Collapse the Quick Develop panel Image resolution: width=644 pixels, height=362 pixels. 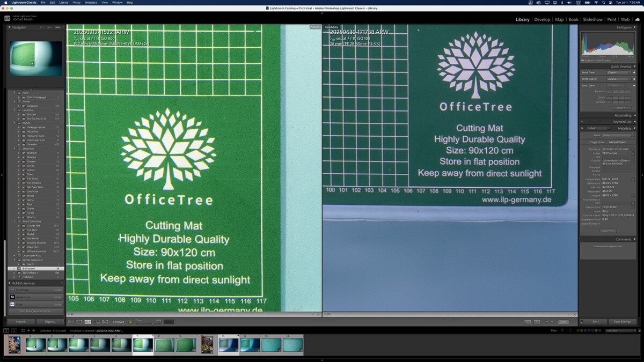[x=634, y=67]
